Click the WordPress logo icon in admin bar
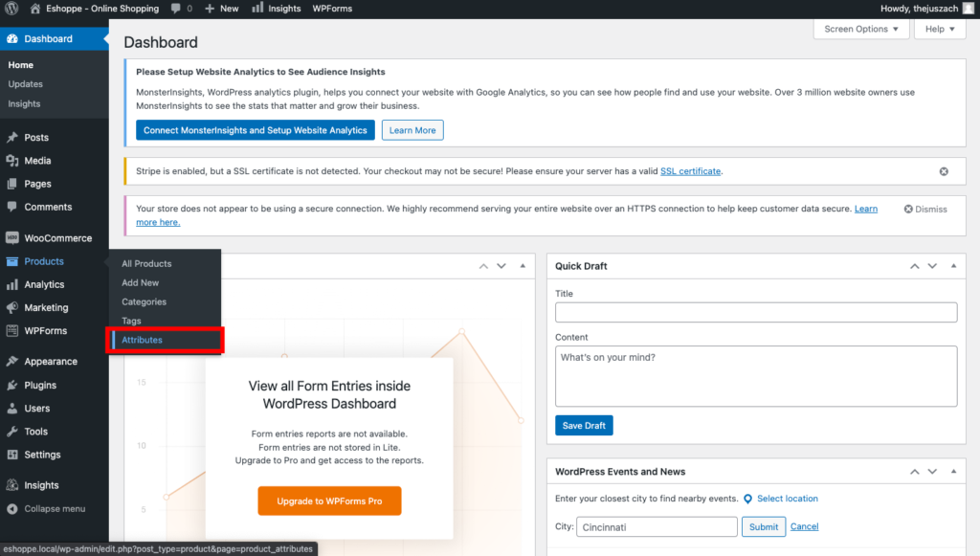Screen dimensions: 980x556 click(x=11, y=8)
